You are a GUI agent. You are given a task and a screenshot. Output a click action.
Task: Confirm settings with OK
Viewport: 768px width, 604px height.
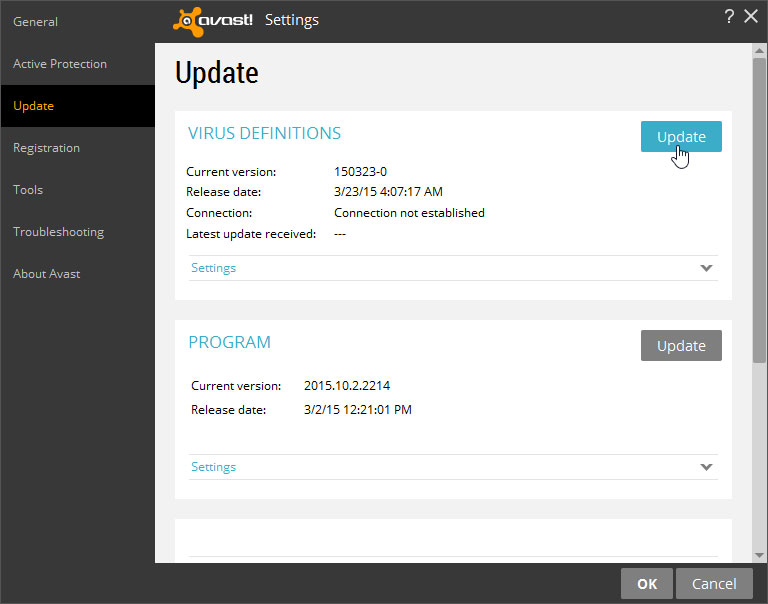coord(647,583)
